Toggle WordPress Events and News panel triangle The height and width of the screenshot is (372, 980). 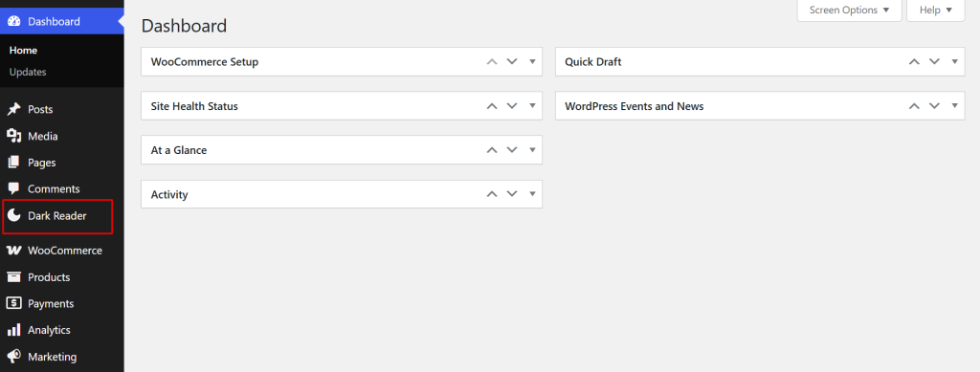click(954, 106)
